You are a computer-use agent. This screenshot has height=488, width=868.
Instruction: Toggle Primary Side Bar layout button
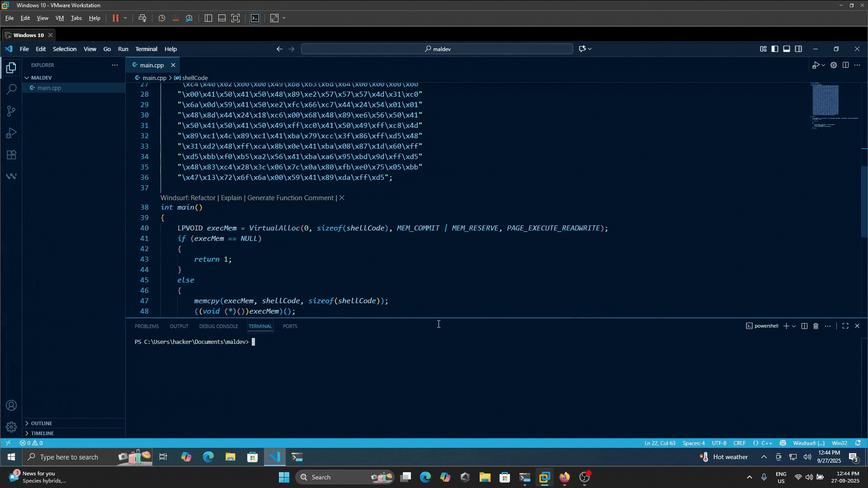point(775,49)
